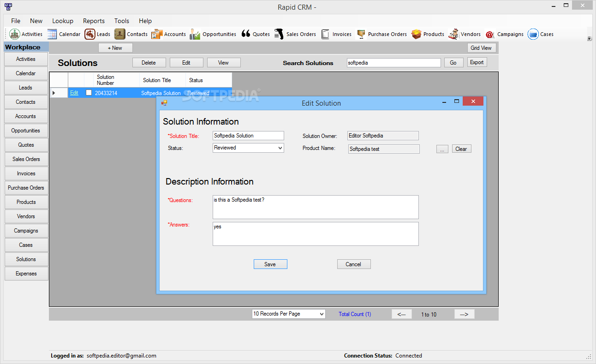Image resolution: width=596 pixels, height=364 pixels.
Task: Select Quotes in the Workplace sidebar
Action: point(26,145)
